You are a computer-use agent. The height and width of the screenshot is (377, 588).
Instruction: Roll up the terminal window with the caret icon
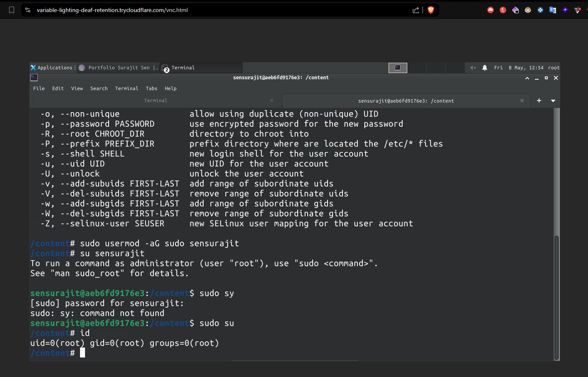(x=527, y=78)
